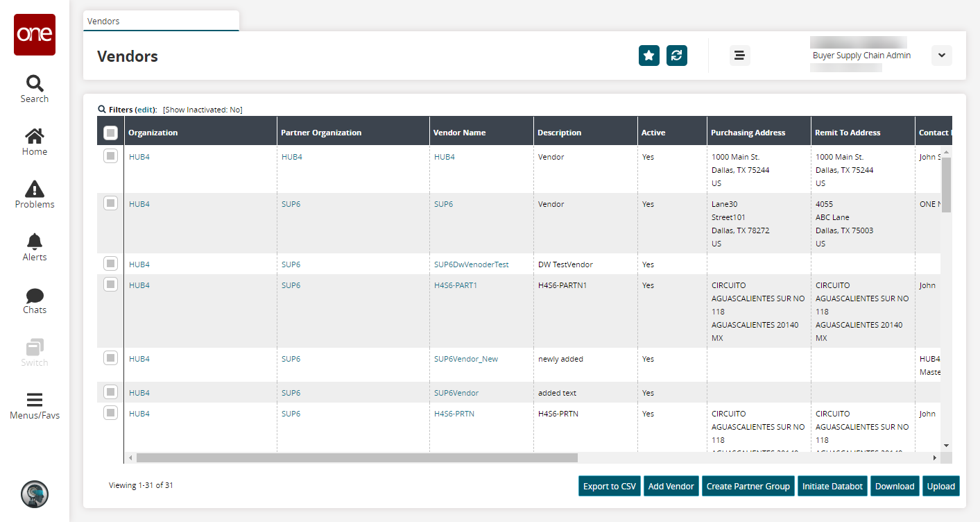This screenshot has height=522, width=980.
Task: Open the assistant avatar icon
Action: 35,494
